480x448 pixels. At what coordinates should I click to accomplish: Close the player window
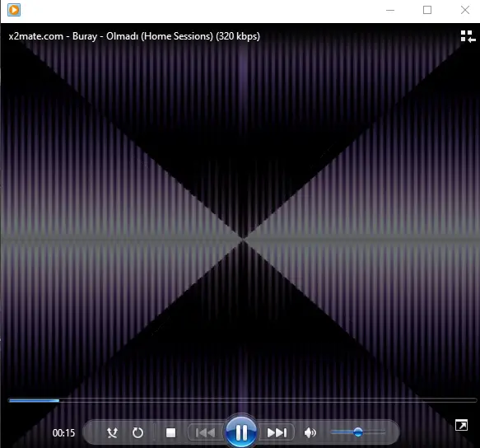tap(465, 10)
